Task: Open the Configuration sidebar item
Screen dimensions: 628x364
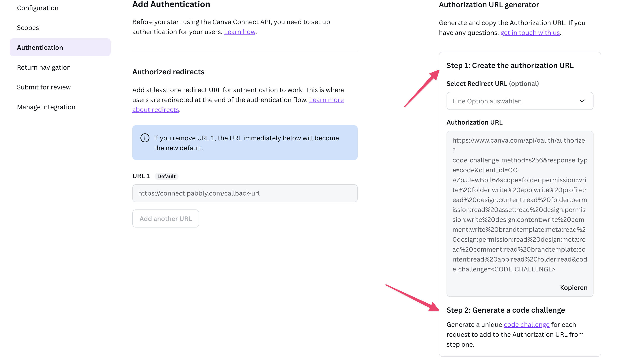Action: (x=38, y=8)
